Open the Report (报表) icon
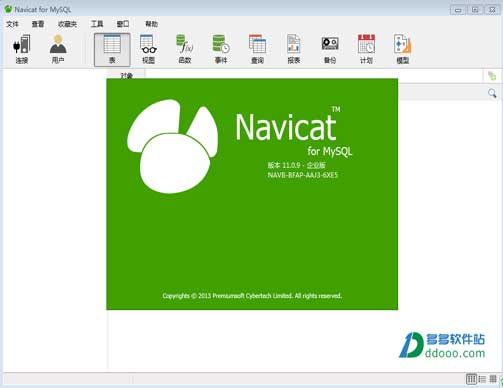The width and height of the screenshot is (503, 388). pyautogui.click(x=294, y=49)
